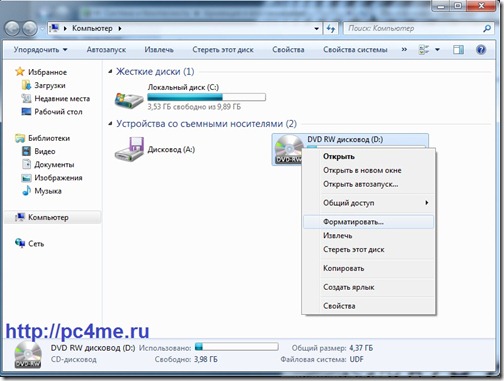Screen dimensions: 504x381
Task: Open the view options dropdown arrow
Action: pyautogui.click(x=437, y=50)
